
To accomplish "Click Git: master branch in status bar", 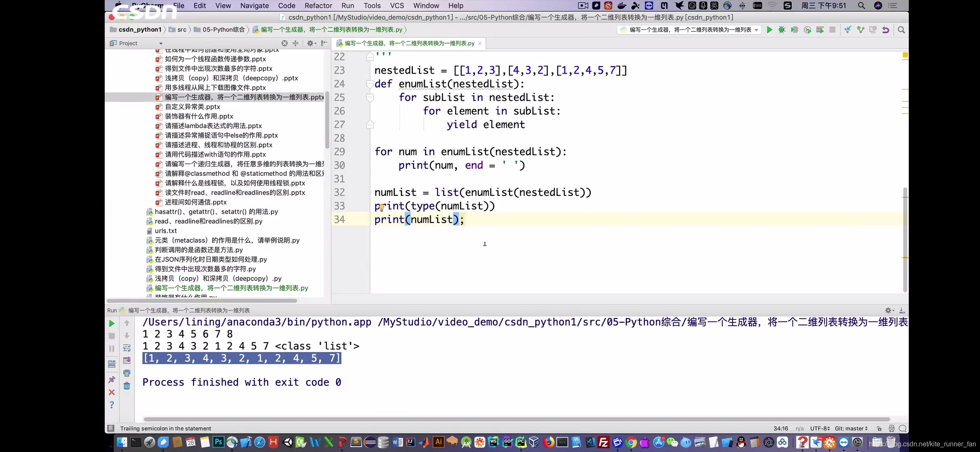I will pos(851,428).
